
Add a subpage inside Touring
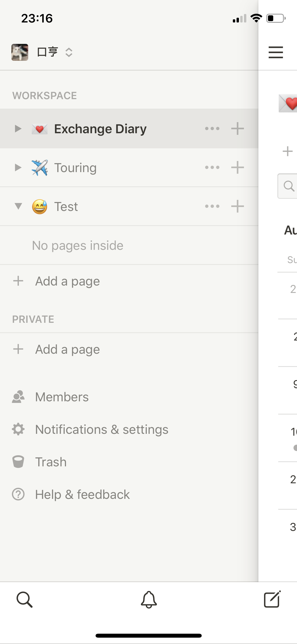click(x=237, y=168)
